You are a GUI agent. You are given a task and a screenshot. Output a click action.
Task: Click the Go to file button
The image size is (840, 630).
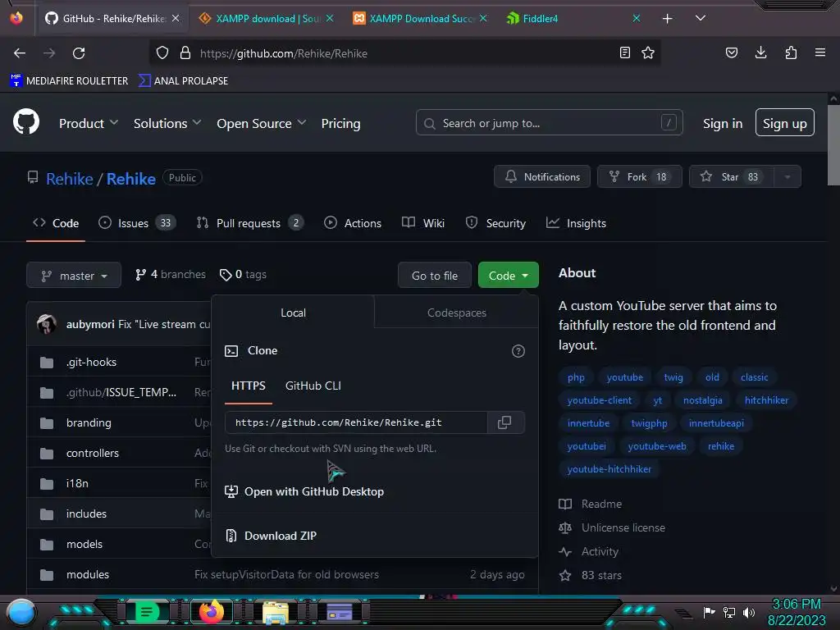click(435, 276)
